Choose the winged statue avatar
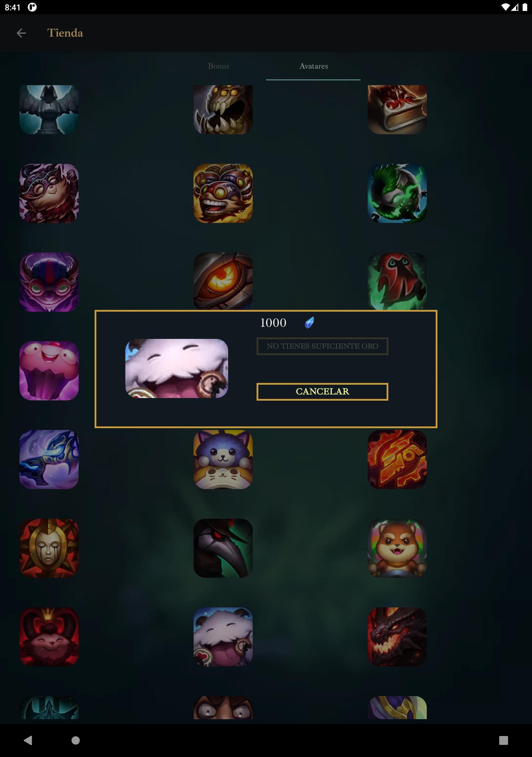This screenshot has height=757, width=532. click(49, 109)
